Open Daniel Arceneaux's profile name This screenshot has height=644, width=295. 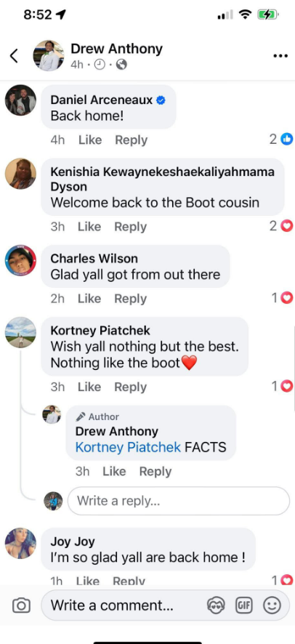(101, 100)
